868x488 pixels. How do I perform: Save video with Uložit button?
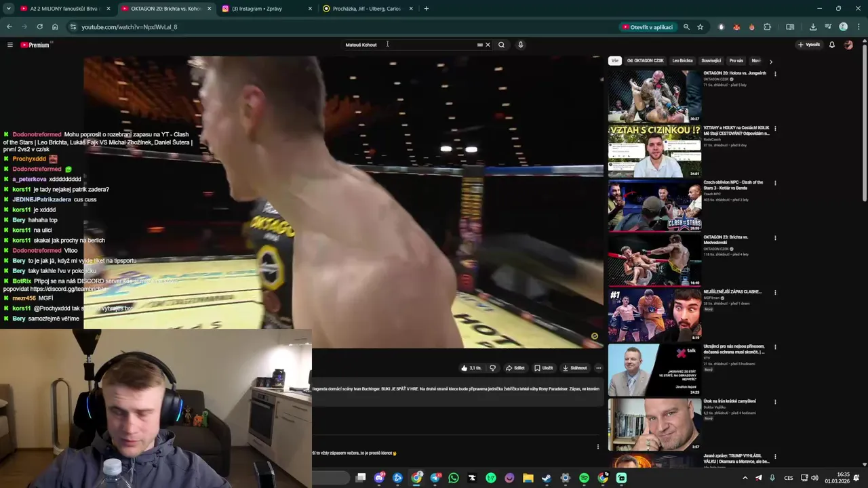point(543,368)
